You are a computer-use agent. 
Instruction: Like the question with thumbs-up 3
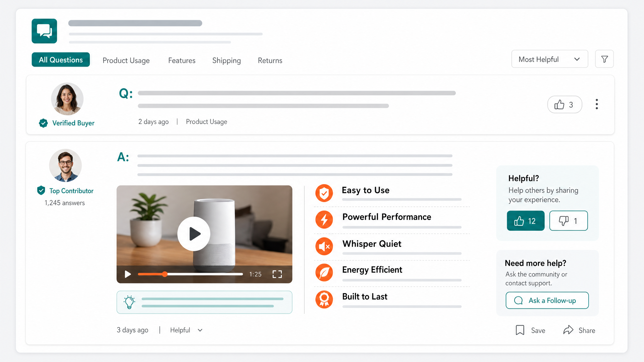coord(565,105)
